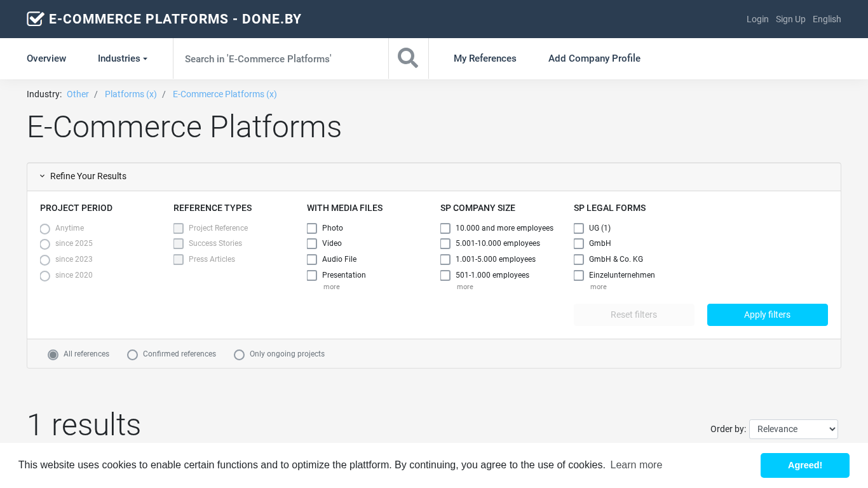Select the Confirmed references radio button
Screen dimensions: 868x488
(x=133, y=355)
